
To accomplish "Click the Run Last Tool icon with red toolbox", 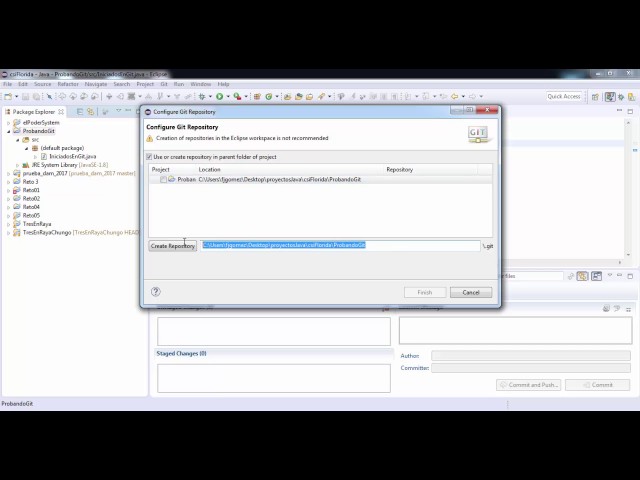I will (238, 97).
